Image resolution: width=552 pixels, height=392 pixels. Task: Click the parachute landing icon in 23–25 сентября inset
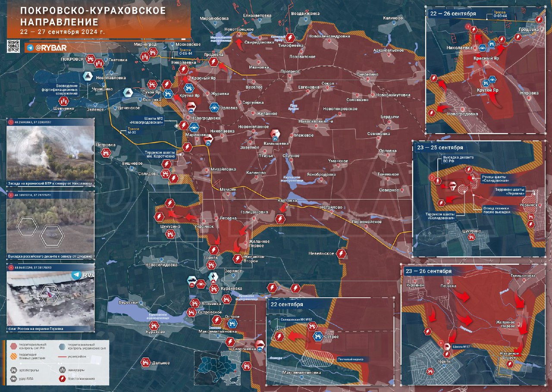(452, 186)
